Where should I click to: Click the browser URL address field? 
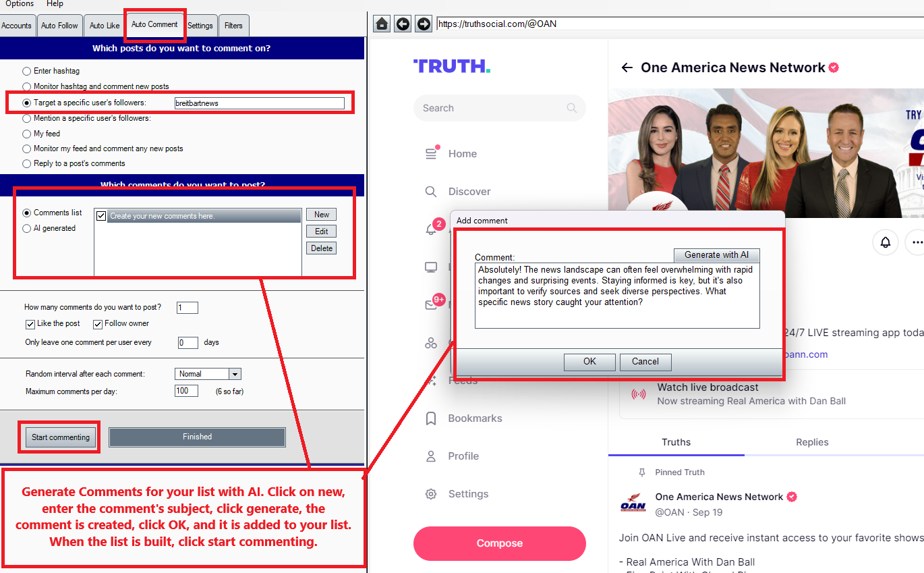680,24
